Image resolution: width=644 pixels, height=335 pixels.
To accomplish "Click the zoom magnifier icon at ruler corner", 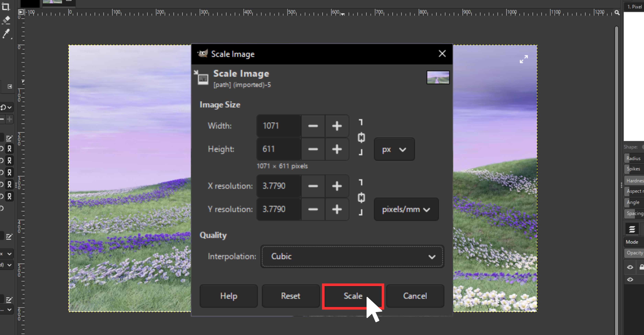I will click(x=617, y=13).
